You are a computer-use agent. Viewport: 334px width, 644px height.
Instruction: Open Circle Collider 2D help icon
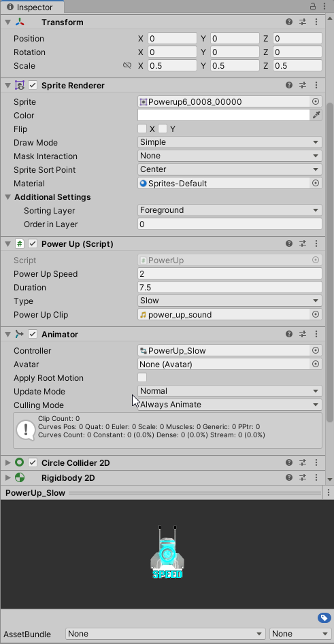point(289,463)
